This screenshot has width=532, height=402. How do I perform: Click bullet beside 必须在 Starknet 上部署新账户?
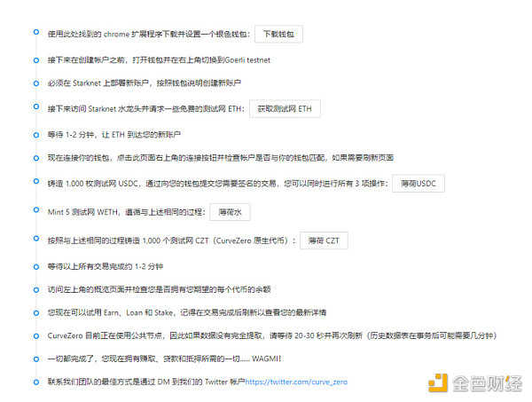pos(34,81)
